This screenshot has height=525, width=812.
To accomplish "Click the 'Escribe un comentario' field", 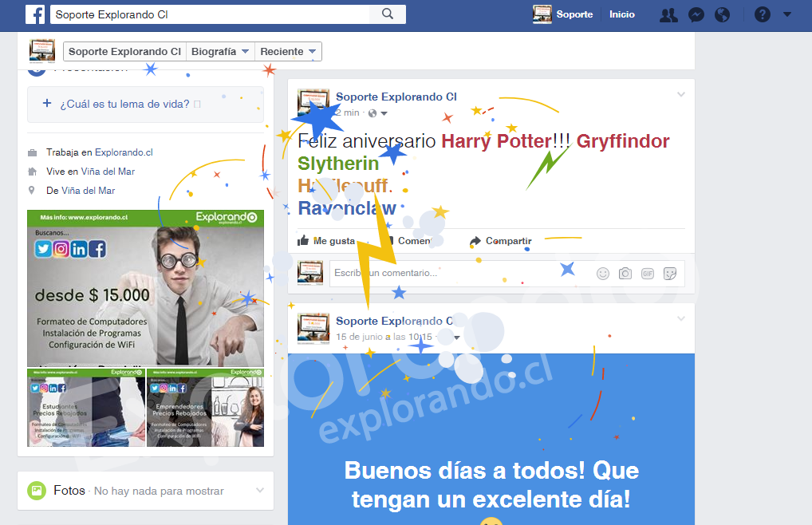I will coord(461,273).
